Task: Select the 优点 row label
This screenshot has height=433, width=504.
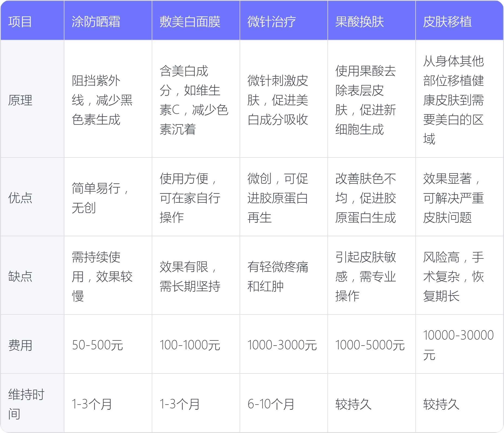Action: (x=20, y=198)
